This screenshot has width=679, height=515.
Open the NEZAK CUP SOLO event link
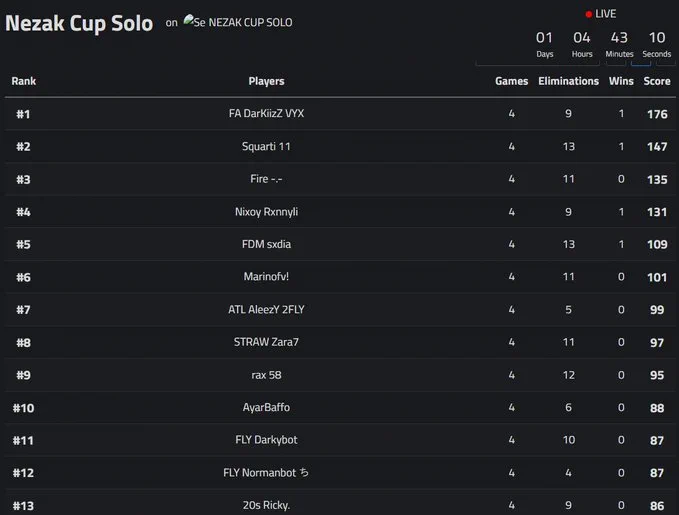(x=242, y=22)
